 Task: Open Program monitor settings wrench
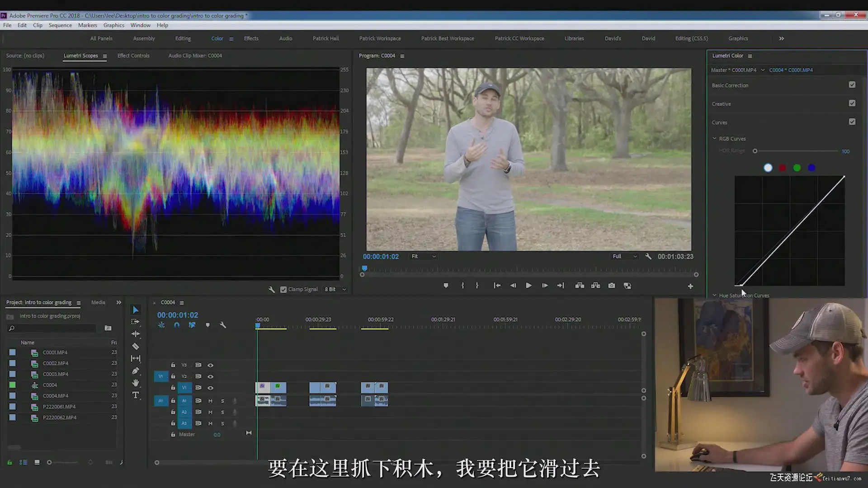click(x=648, y=256)
